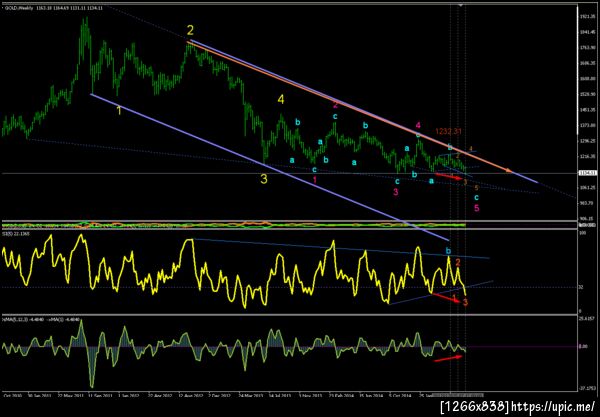Select the cyan c label above pink 5

click(476, 198)
